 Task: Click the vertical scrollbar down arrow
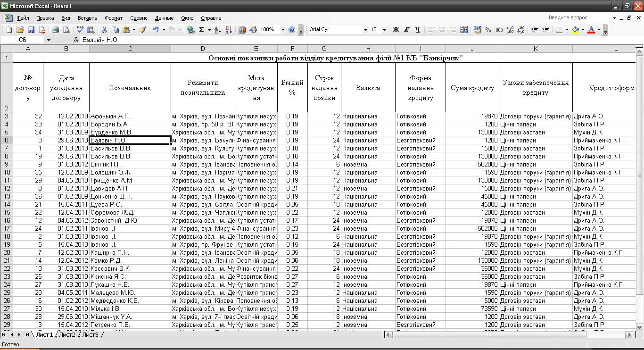click(x=640, y=326)
